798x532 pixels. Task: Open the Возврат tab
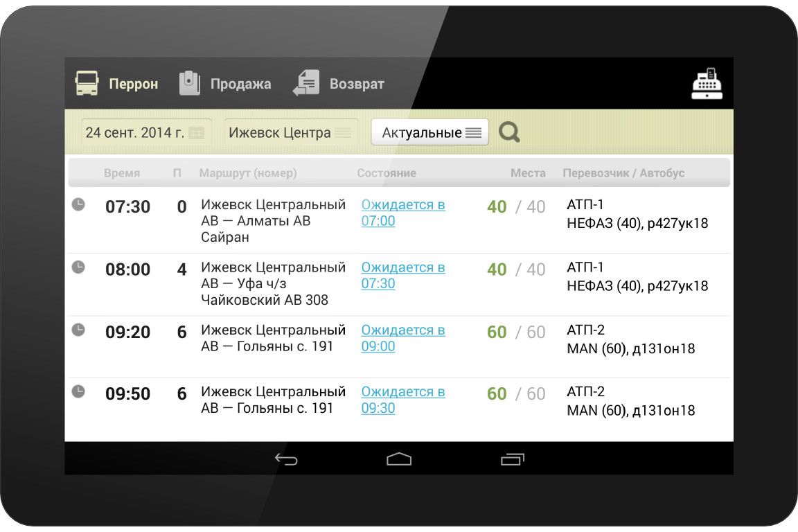339,84
